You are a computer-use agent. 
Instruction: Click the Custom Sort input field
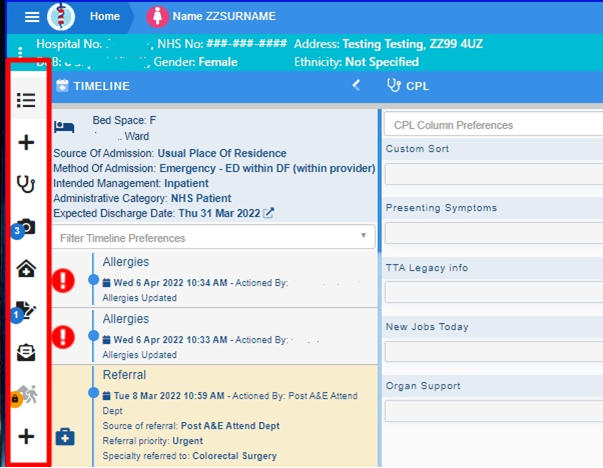click(x=494, y=174)
